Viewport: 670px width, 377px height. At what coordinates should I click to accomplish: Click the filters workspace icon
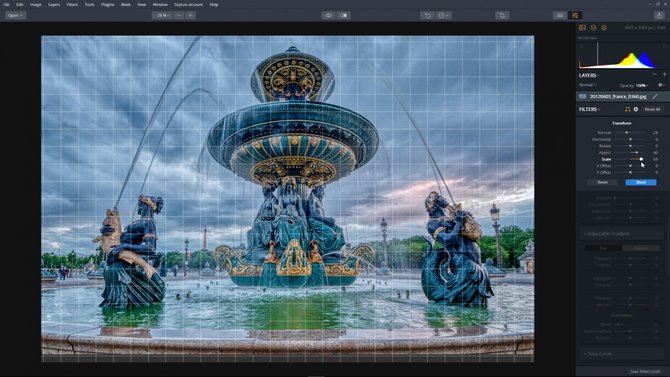[x=628, y=109]
